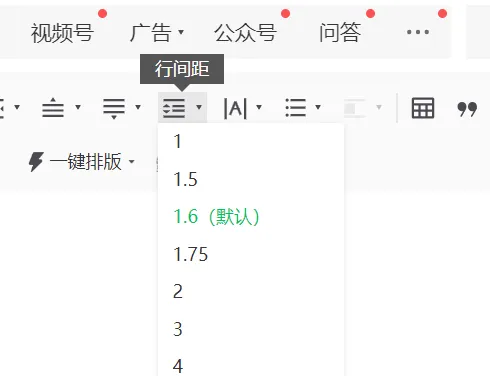Expand the letter spacing dropdown arrow
The height and width of the screenshot is (376, 490).
tap(259, 107)
